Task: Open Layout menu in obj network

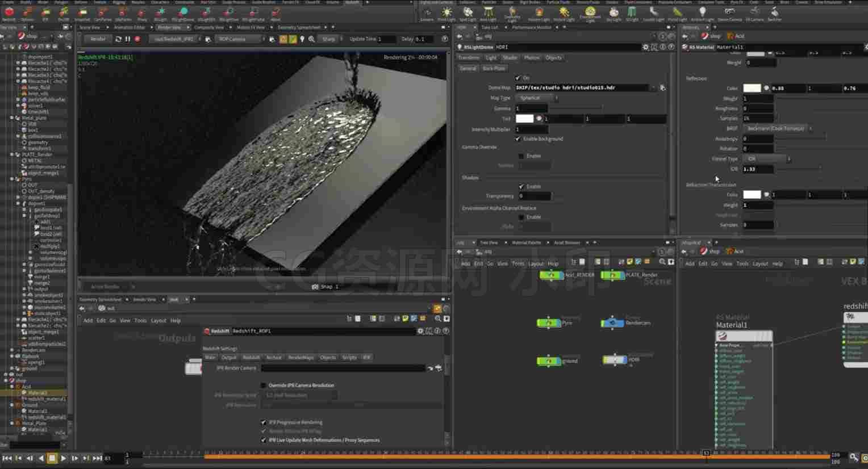Action: pos(536,264)
